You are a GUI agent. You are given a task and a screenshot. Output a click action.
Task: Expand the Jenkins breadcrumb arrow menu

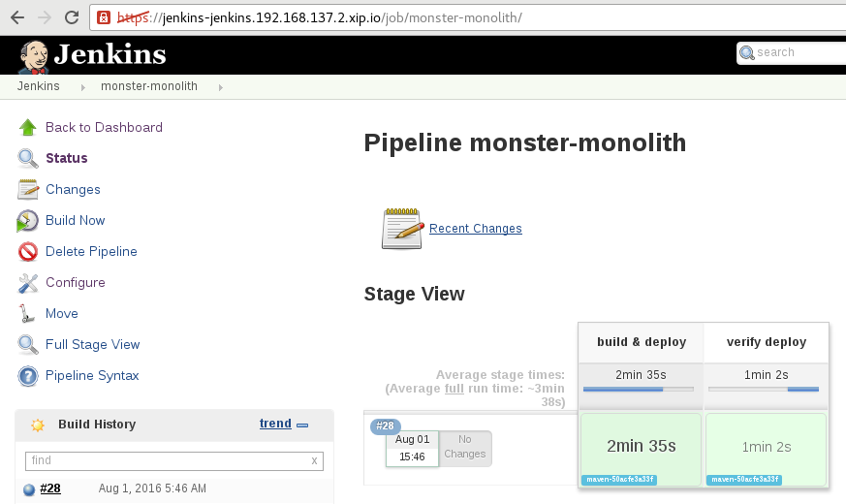pos(81,87)
